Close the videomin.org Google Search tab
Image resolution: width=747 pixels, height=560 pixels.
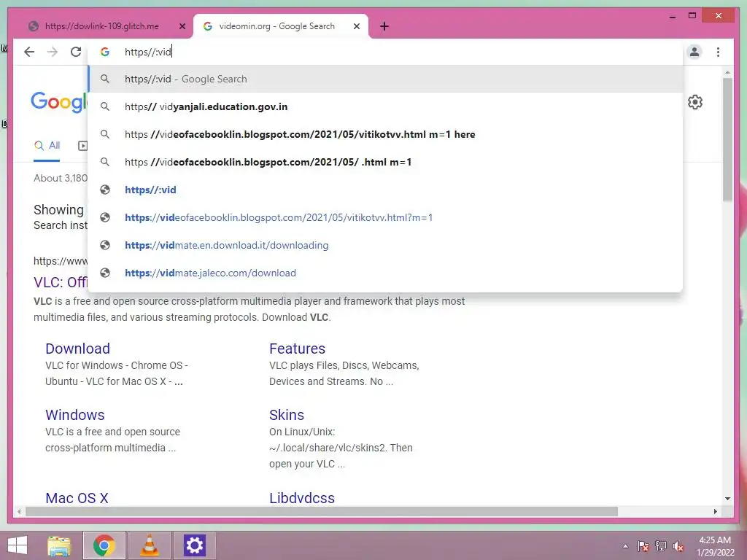356,26
